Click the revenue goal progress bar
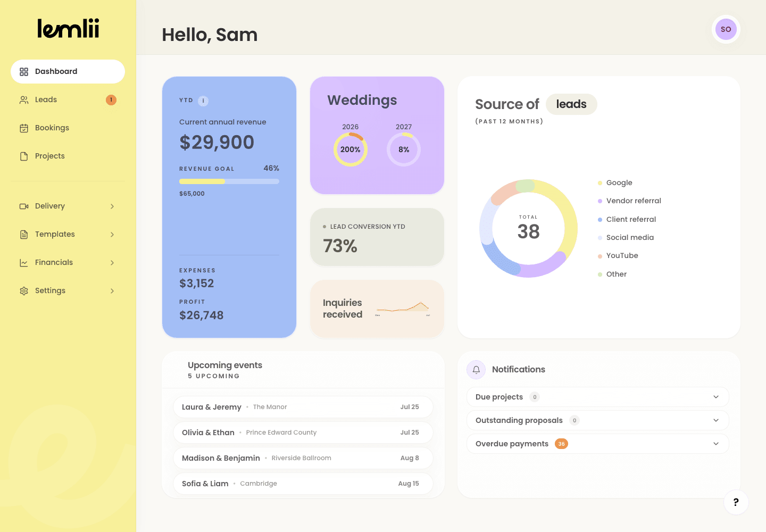The width and height of the screenshot is (766, 532). (229, 181)
